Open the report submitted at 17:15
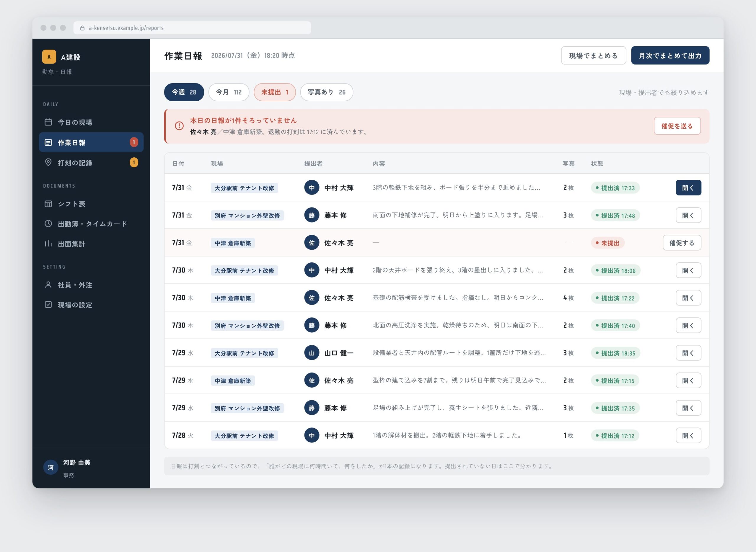 click(688, 380)
